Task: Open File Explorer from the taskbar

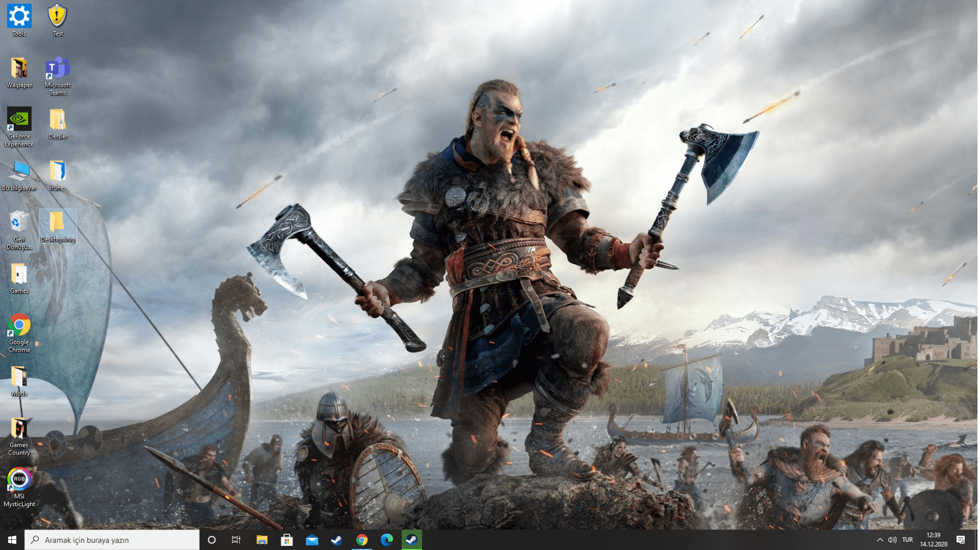Action: pos(262,540)
